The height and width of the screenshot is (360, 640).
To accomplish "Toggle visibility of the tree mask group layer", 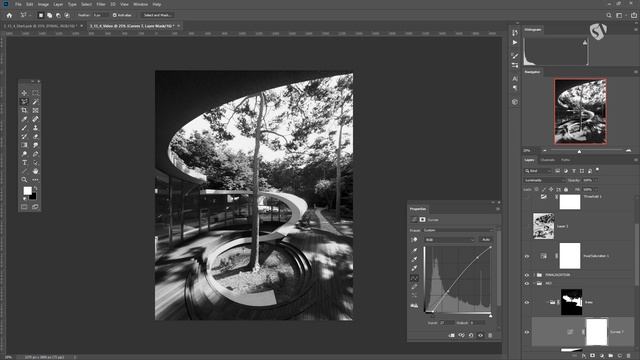I will pos(527,302).
